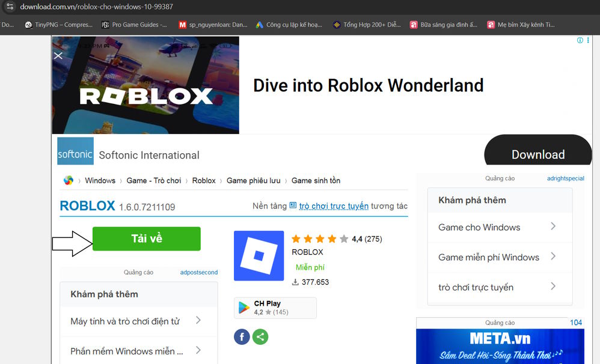Click version number 1.6.0.7211109
Viewport: 600px width, 364px height.
pos(147,207)
